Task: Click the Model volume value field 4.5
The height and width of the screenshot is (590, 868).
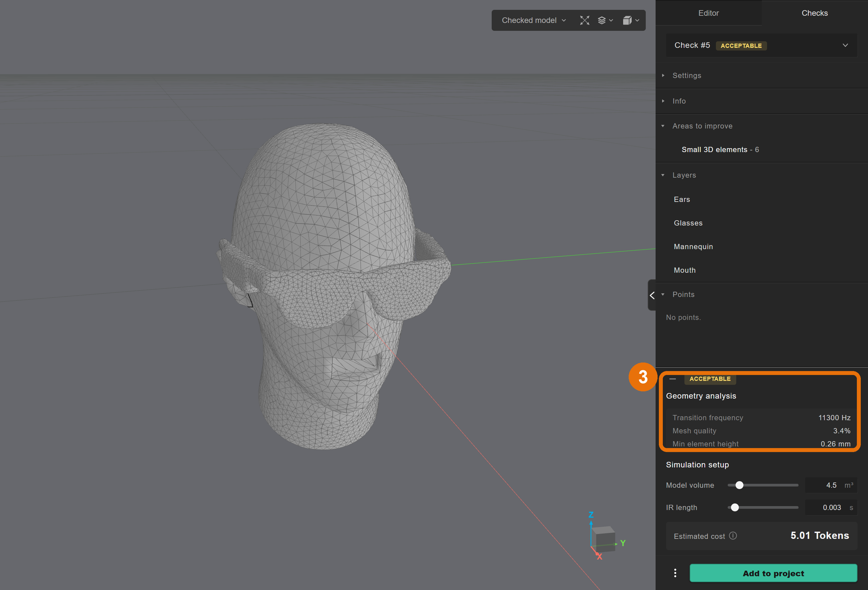Action: tap(831, 485)
